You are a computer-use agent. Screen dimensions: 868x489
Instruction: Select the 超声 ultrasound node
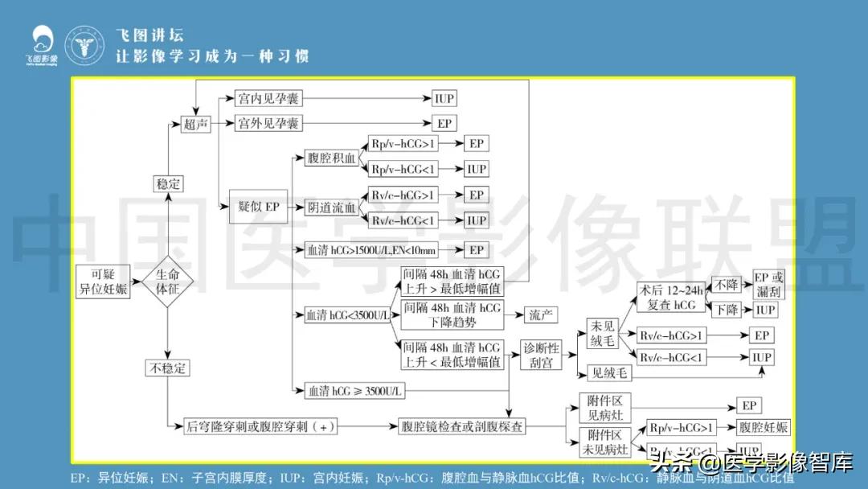click(195, 124)
